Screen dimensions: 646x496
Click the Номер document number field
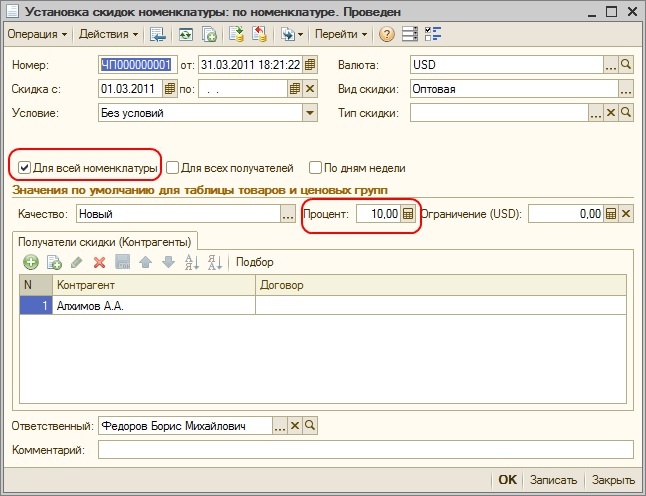coord(138,65)
